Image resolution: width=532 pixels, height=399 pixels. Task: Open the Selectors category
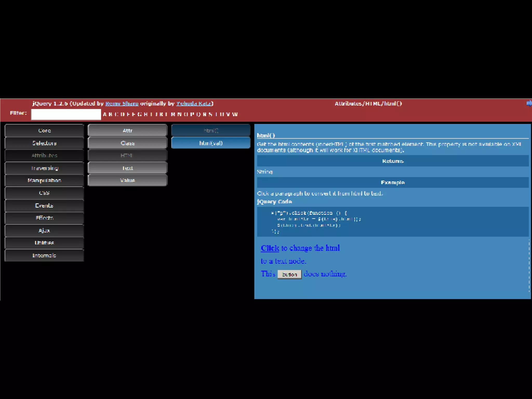44,143
